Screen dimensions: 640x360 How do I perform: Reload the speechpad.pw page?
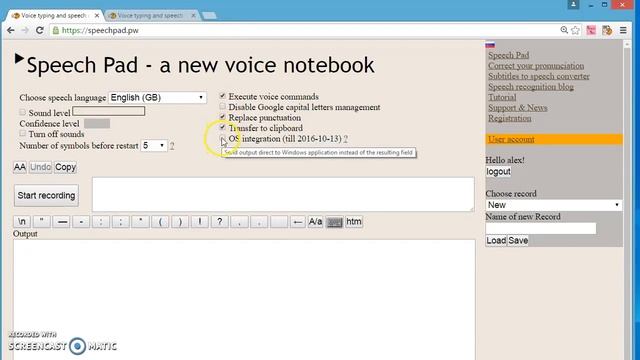tap(40, 30)
